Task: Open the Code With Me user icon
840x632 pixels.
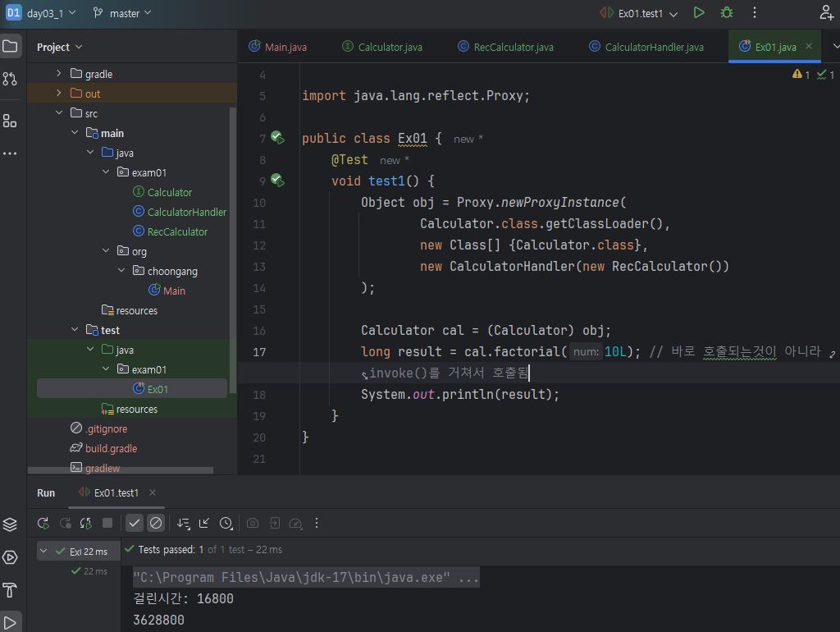Action: 825,12
